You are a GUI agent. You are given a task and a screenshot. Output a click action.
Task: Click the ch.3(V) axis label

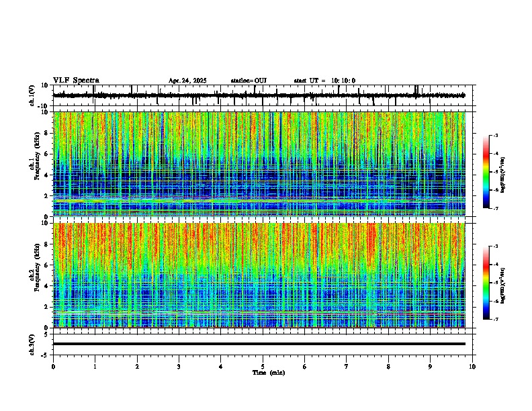(32, 345)
